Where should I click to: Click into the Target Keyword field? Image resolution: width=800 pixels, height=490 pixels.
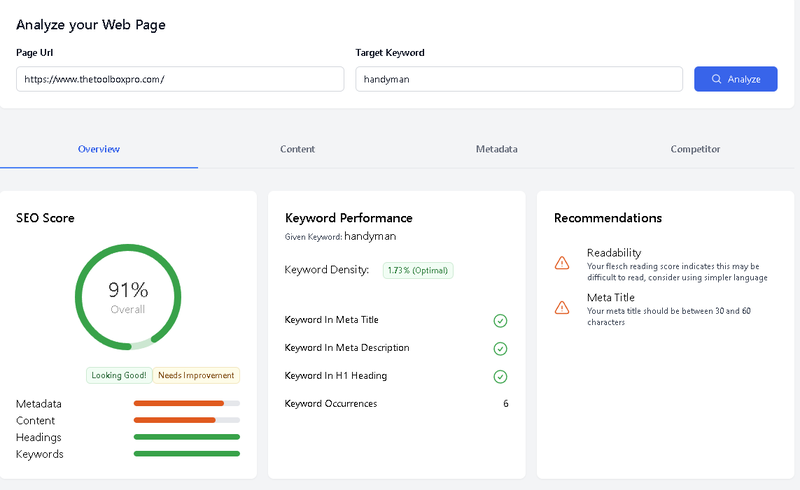click(x=518, y=79)
